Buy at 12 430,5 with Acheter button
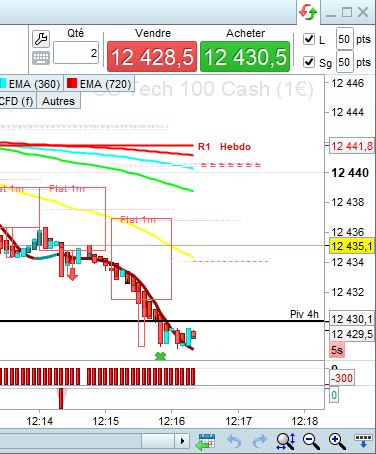Viewport: 376px width, 454px height. click(x=245, y=57)
